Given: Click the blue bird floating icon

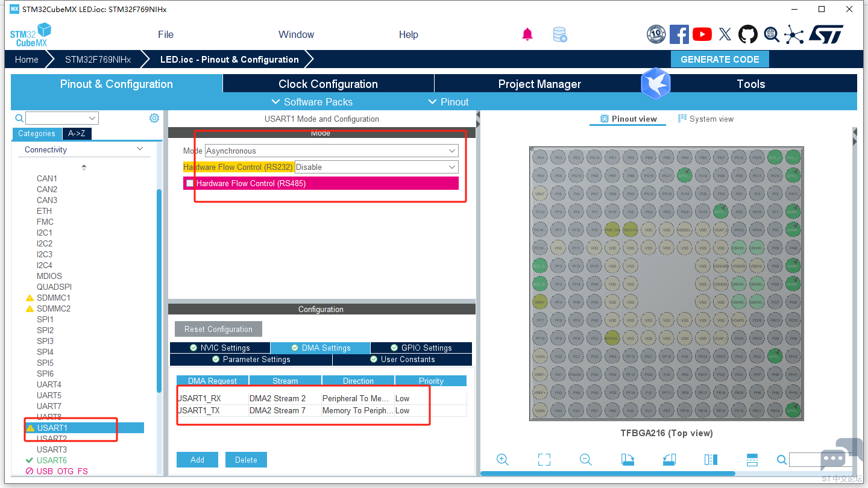Looking at the screenshot, I should coord(656,83).
